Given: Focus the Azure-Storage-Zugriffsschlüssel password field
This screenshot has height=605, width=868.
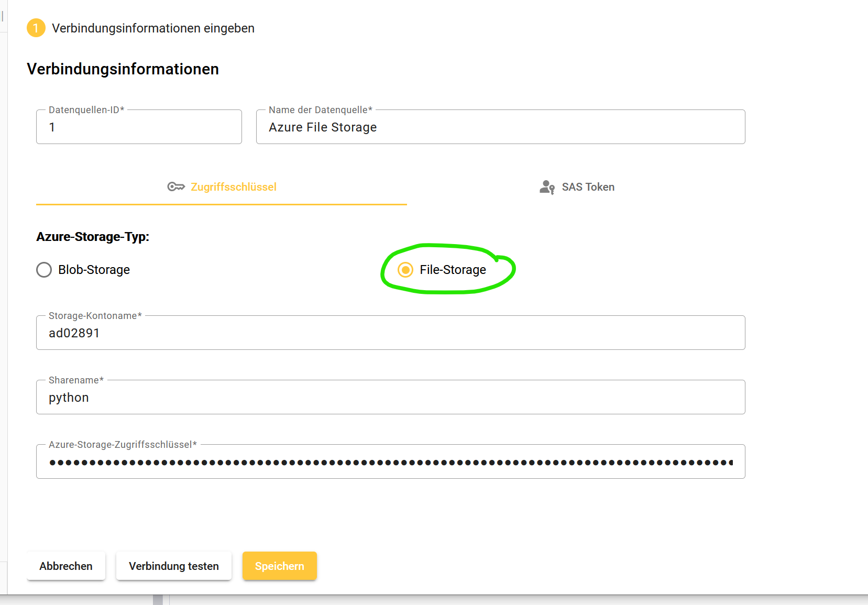Looking at the screenshot, I should [390, 462].
